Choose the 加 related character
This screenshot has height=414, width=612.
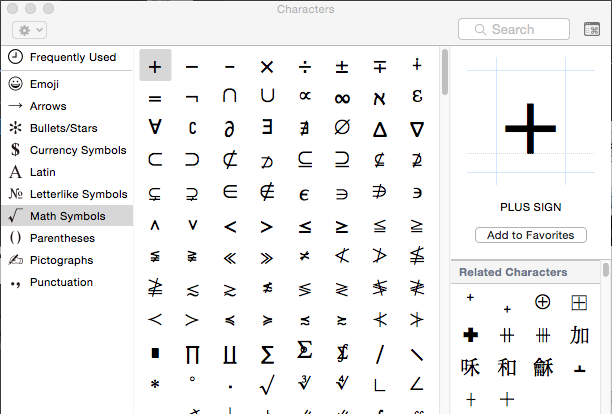[579, 335]
